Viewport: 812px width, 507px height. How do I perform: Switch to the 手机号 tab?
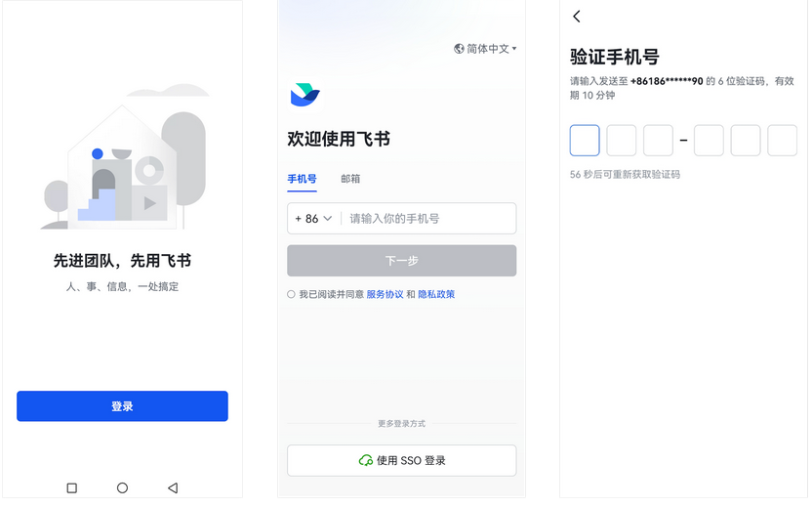pos(302,179)
